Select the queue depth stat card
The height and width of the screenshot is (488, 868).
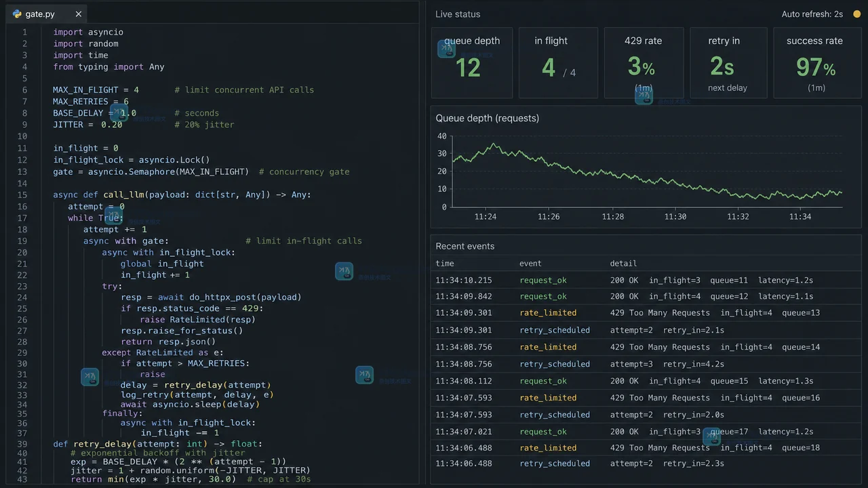472,63
